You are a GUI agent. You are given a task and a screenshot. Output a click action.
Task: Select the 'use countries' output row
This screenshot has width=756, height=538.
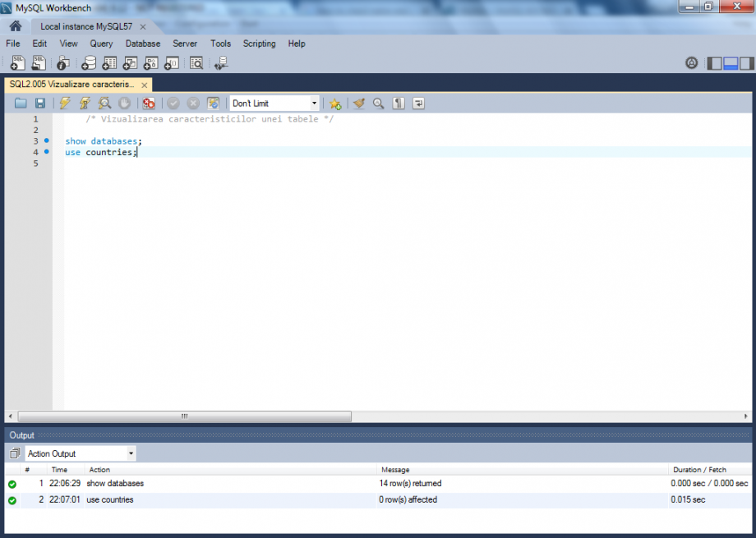pos(378,500)
